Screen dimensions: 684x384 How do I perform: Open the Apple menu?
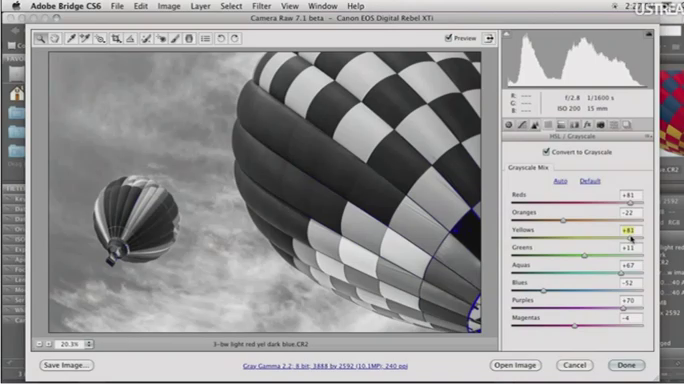16,6
